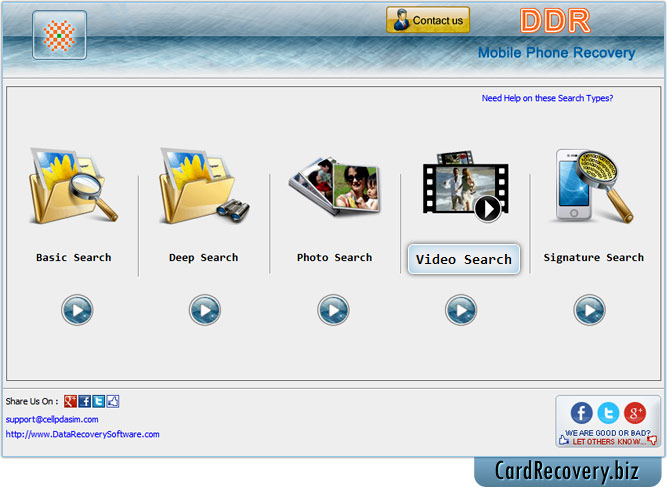667x487 pixels.
Task: Share on Google Plus small icon
Action: pyautogui.click(x=70, y=401)
